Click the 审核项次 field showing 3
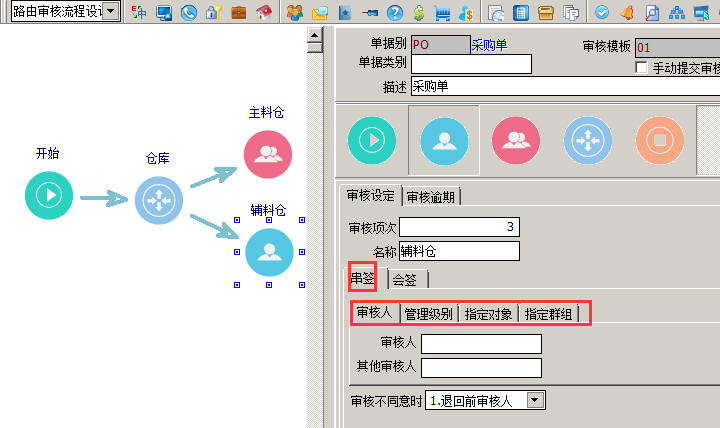 coord(459,227)
